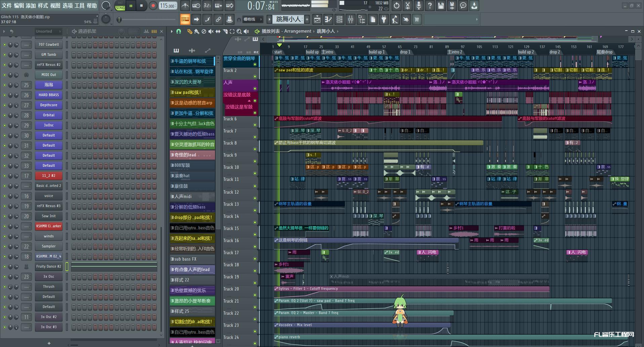Select the playlist slice tool
This screenshot has height=347, width=644.
click(x=225, y=31)
